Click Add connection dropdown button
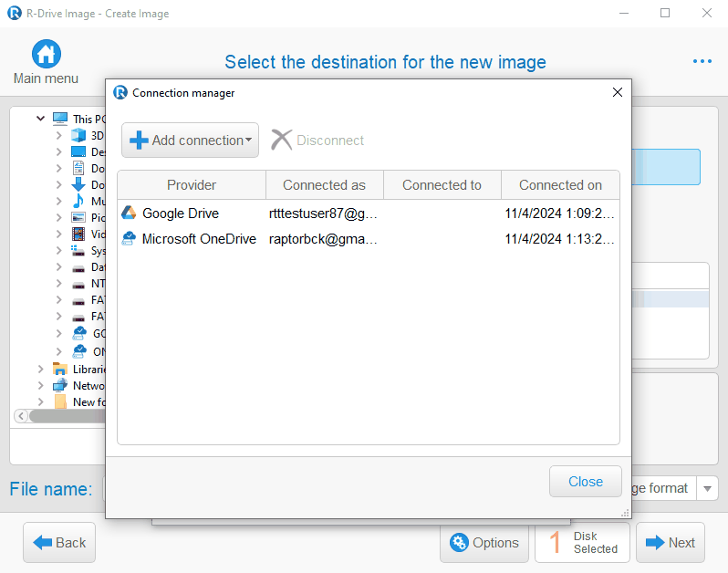The image size is (728, 573). coord(190,141)
